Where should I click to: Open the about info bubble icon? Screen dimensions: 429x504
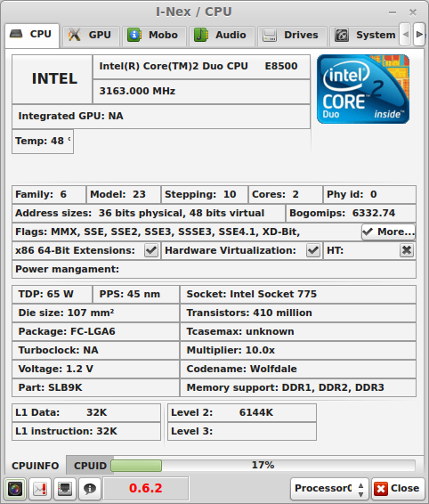(x=90, y=489)
